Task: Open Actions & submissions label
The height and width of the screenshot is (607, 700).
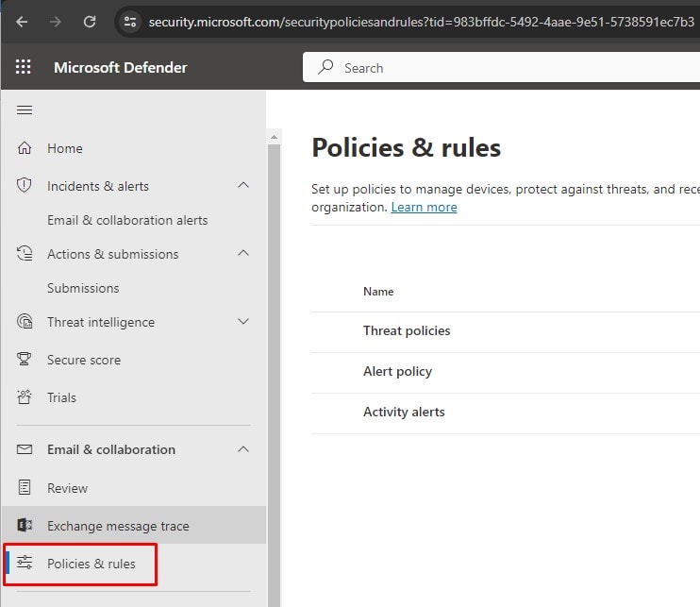Action: 113,254
